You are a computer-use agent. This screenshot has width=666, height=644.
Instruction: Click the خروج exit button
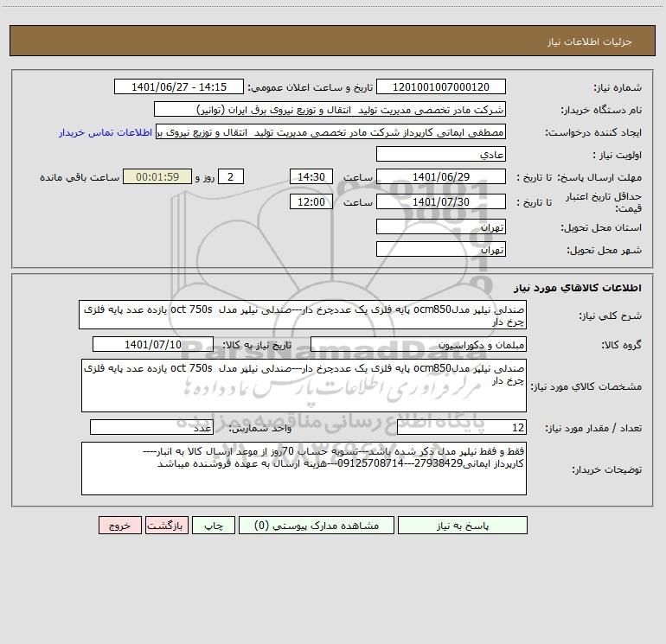click(119, 525)
